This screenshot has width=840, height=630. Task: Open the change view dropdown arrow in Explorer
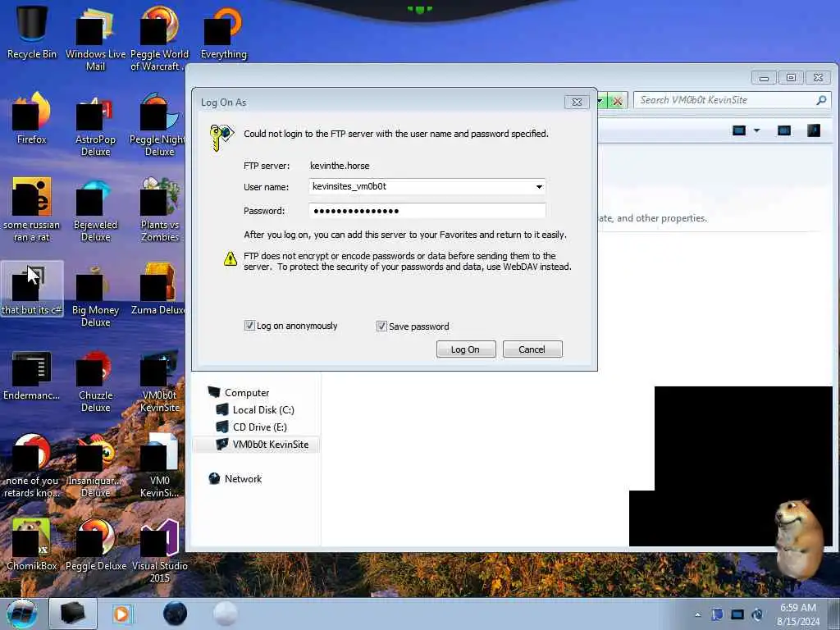pyautogui.click(x=756, y=130)
